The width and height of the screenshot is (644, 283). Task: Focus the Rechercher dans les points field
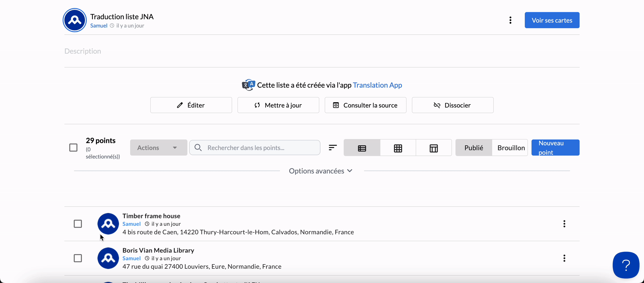click(255, 147)
